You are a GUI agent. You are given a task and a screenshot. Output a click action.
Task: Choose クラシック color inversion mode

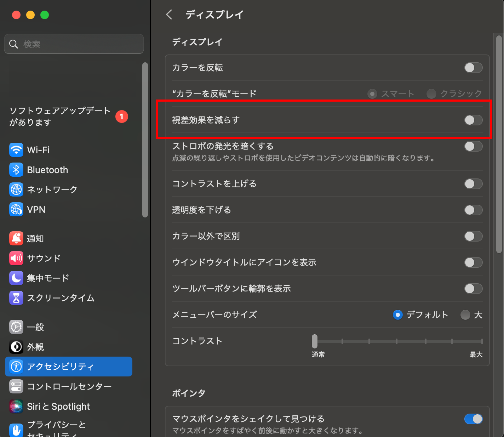(431, 93)
